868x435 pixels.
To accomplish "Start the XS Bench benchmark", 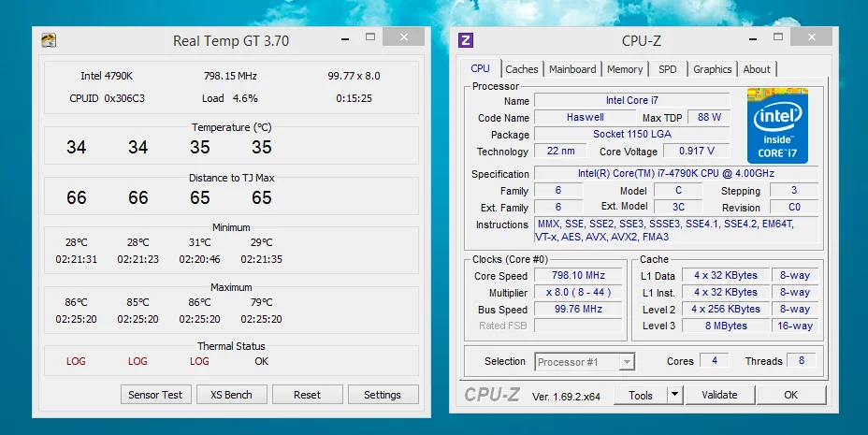I will pyautogui.click(x=231, y=395).
